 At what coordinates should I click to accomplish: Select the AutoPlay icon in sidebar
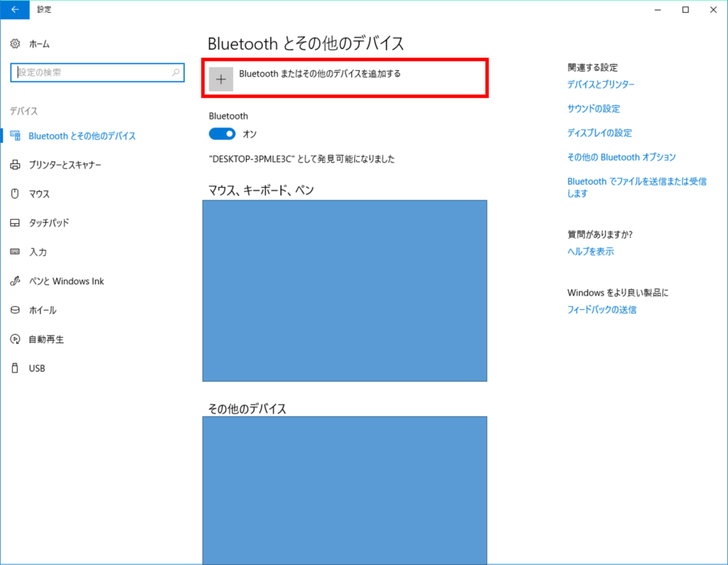(15, 339)
